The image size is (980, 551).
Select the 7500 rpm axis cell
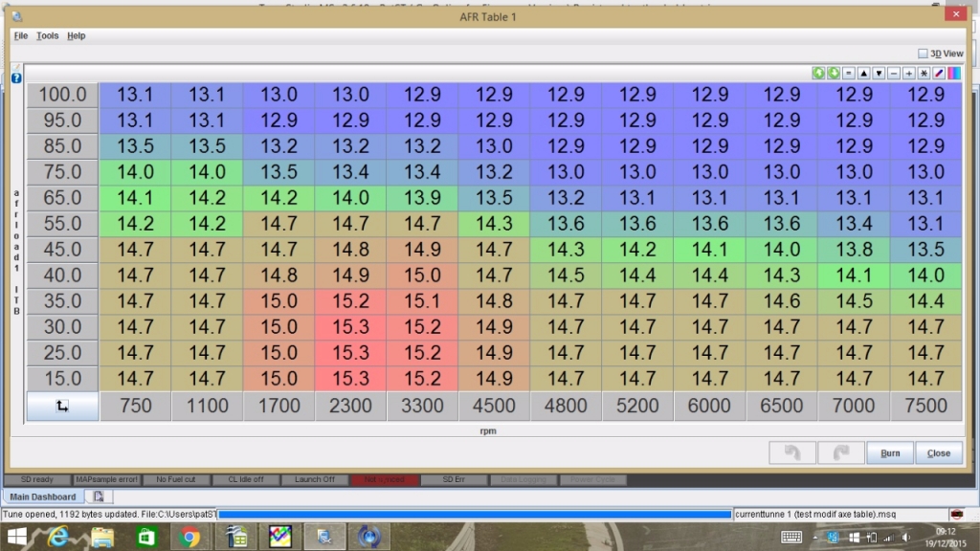tap(926, 406)
